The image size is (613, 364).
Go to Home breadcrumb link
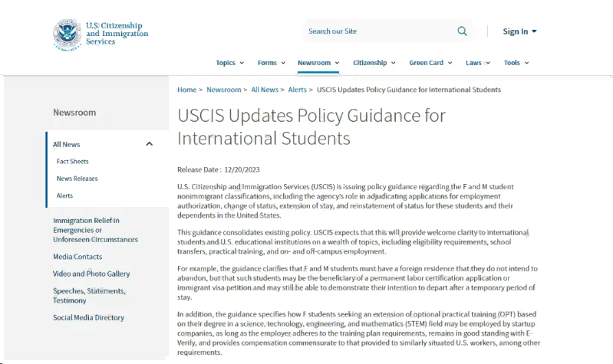(x=186, y=90)
